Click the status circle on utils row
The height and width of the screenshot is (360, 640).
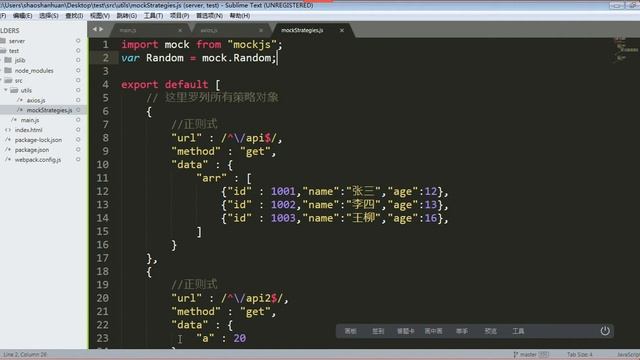[x=78, y=90]
